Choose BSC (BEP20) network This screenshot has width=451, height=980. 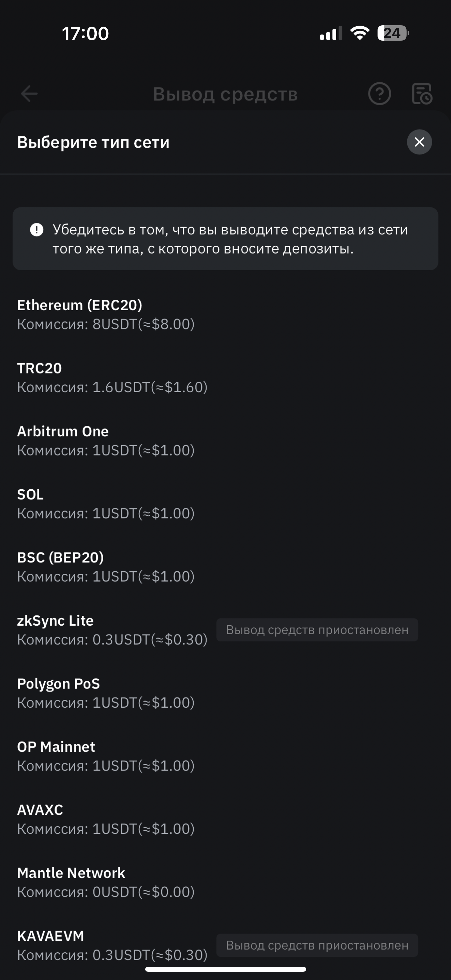(106, 567)
